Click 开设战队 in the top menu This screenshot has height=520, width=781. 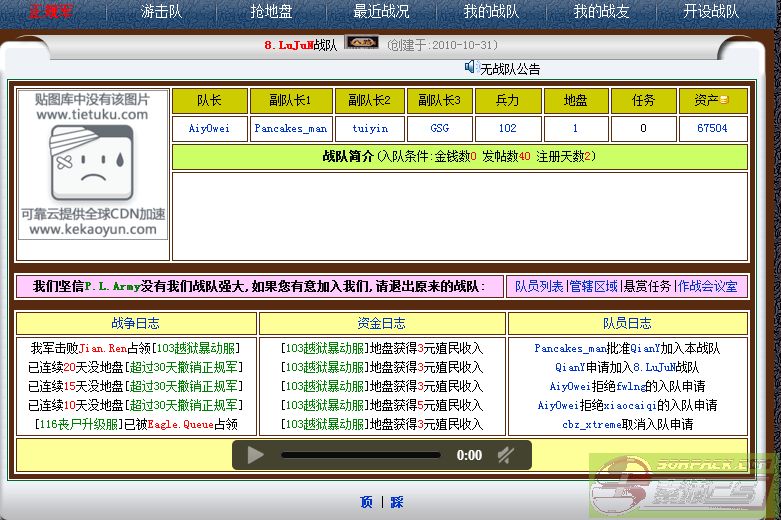coord(711,12)
